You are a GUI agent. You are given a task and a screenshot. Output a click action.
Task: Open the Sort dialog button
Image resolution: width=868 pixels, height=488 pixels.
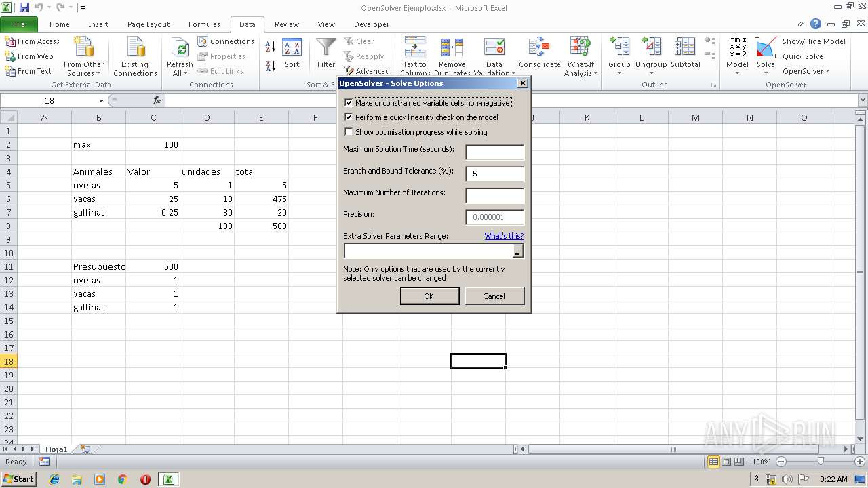[x=292, y=54]
